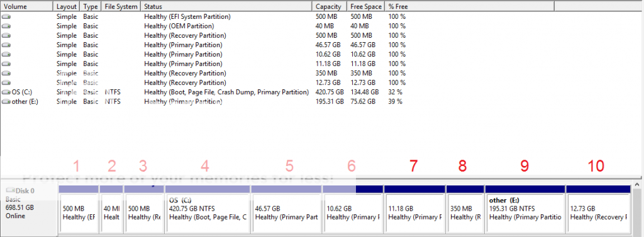Viewport: 644px width, 237px height.
Task: Click the drive icon of 10.62 GB volume row
Action: [6, 55]
